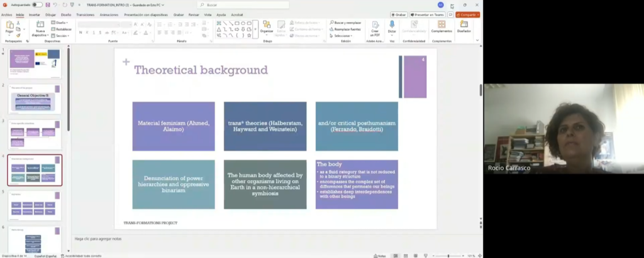This screenshot has width=644, height=258.
Task: Open the Organizar arrange tool
Action: click(x=267, y=26)
